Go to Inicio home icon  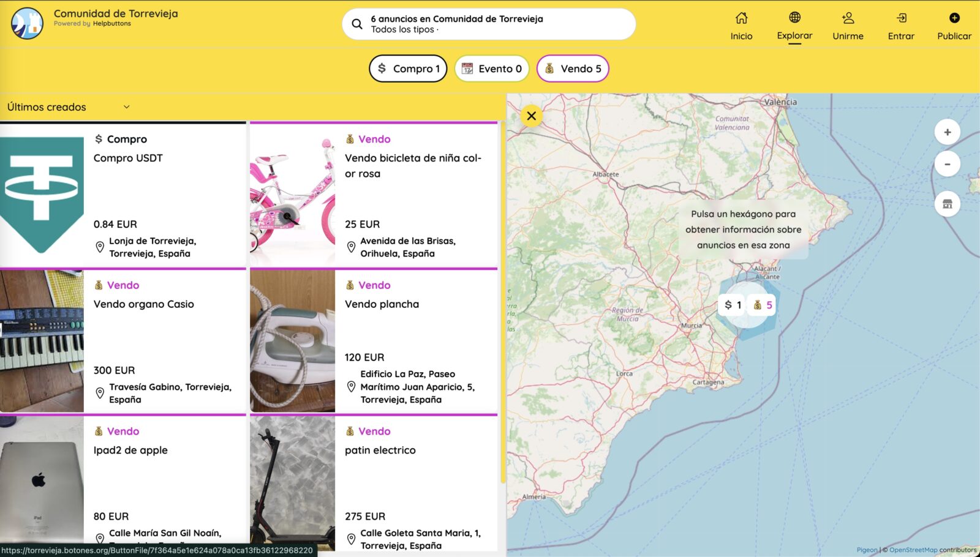pyautogui.click(x=741, y=18)
